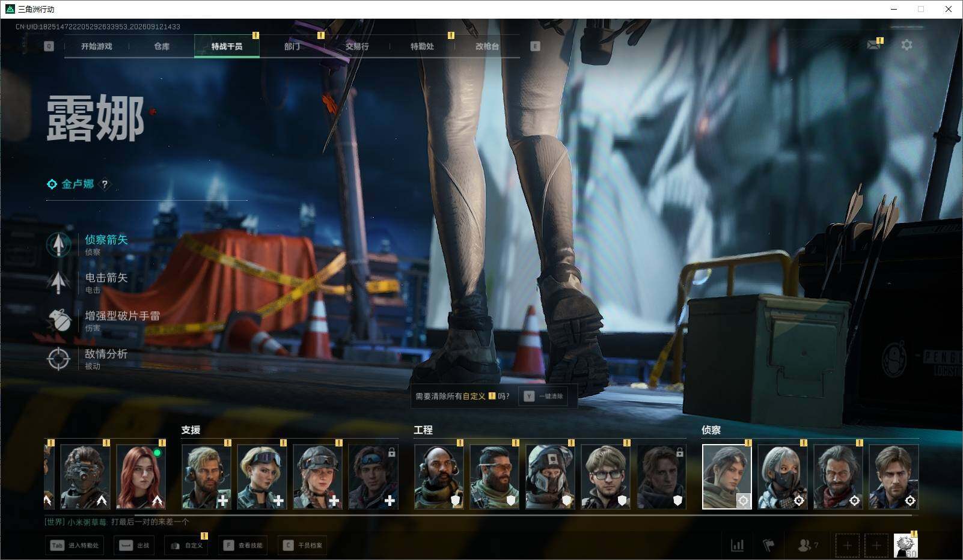The height and width of the screenshot is (560, 963).
Task: Switch to the 开始游戏 tab
Action: (x=97, y=46)
